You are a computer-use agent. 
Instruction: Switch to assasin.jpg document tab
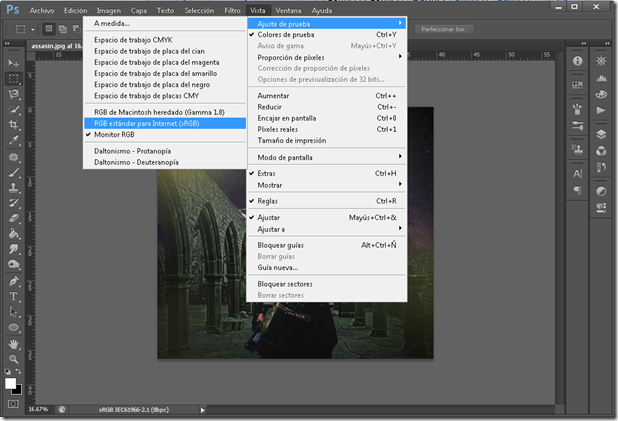[x=56, y=46]
